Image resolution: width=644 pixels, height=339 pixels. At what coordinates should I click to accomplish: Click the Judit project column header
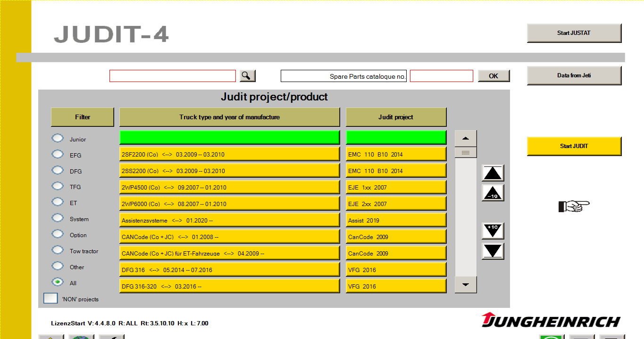click(396, 117)
